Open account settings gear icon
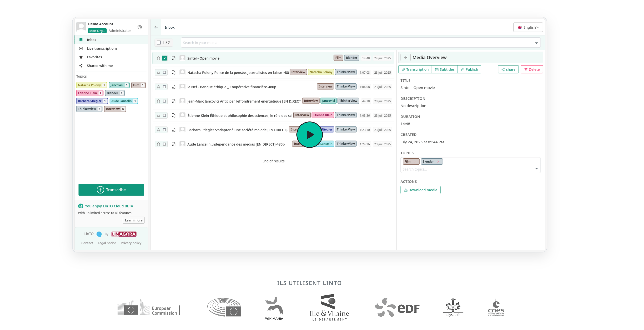 pyautogui.click(x=140, y=27)
